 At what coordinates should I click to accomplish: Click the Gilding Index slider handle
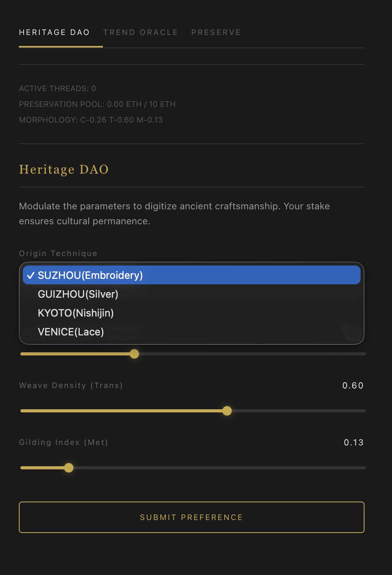click(x=69, y=468)
